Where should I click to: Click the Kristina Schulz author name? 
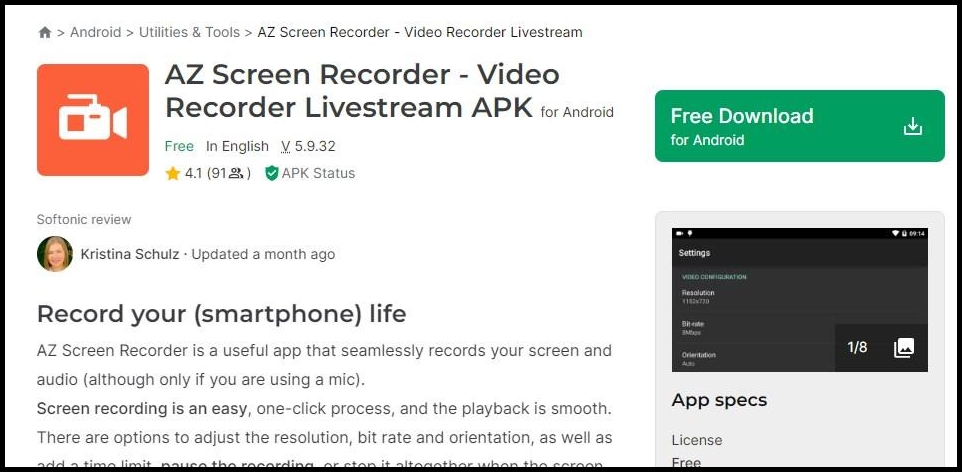coord(130,254)
